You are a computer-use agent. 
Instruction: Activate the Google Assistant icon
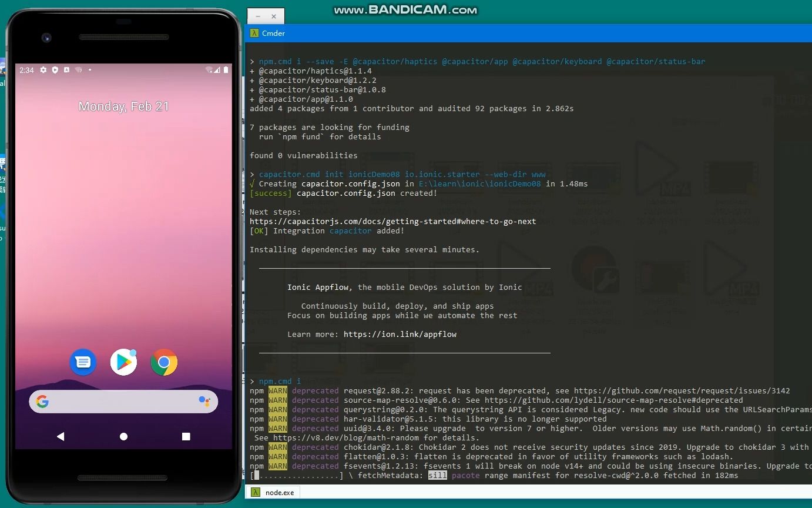point(204,402)
